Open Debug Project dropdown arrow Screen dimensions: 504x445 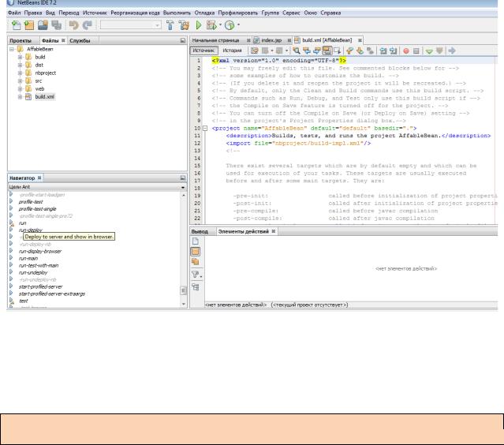click(x=220, y=24)
